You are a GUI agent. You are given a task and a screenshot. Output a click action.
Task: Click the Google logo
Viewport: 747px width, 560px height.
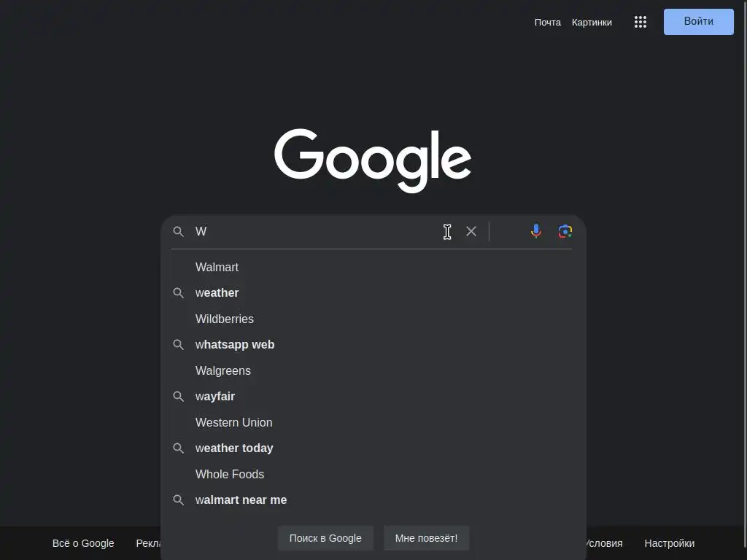pos(373,160)
